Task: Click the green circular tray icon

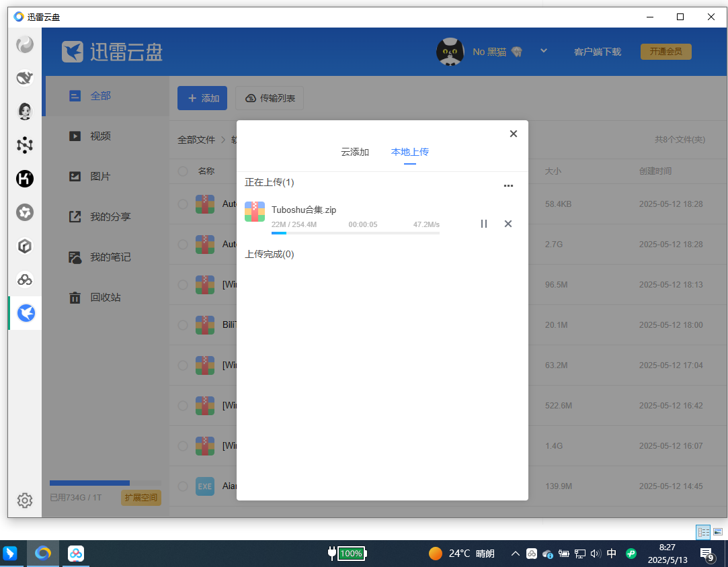Action: (x=631, y=554)
